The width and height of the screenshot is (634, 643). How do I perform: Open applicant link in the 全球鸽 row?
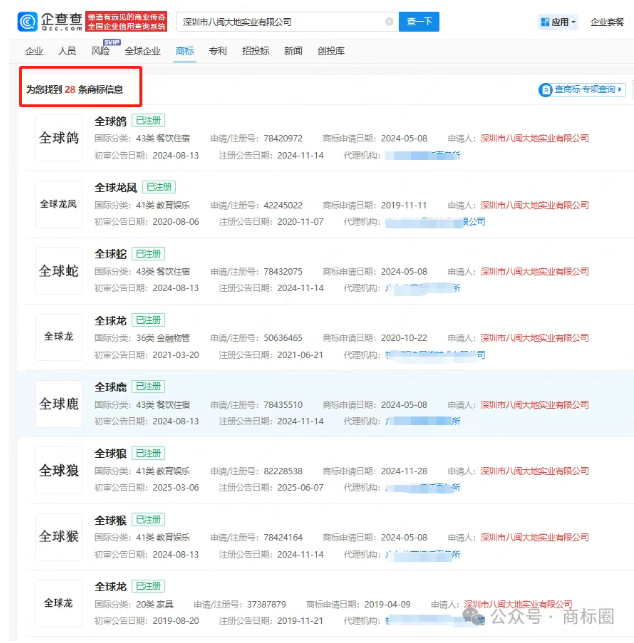[x=534, y=138]
